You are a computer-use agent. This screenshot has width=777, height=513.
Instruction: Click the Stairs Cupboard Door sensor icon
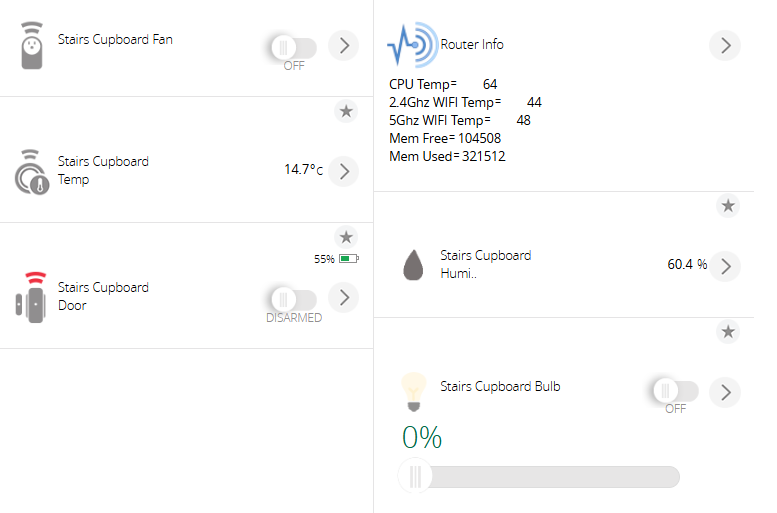coord(34,297)
